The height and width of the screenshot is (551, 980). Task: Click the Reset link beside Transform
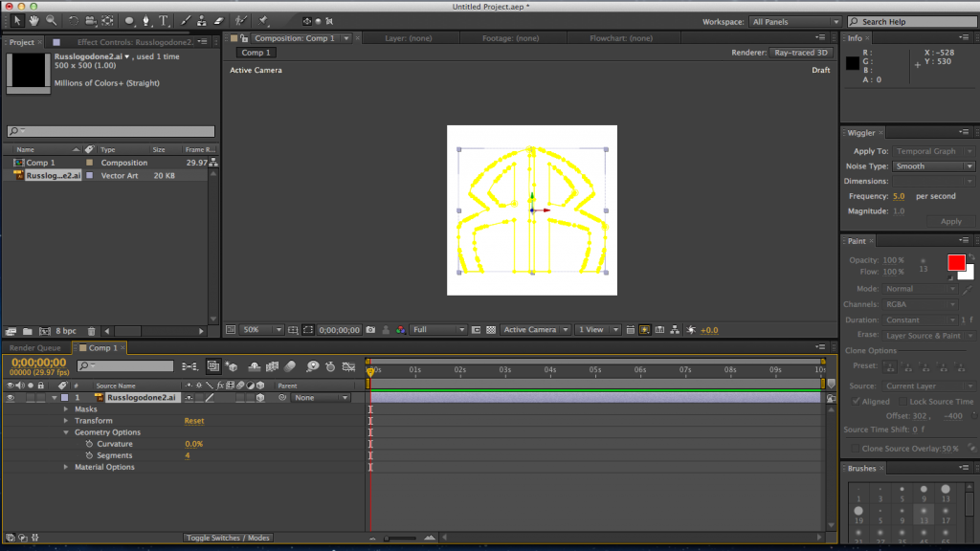(193, 421)
